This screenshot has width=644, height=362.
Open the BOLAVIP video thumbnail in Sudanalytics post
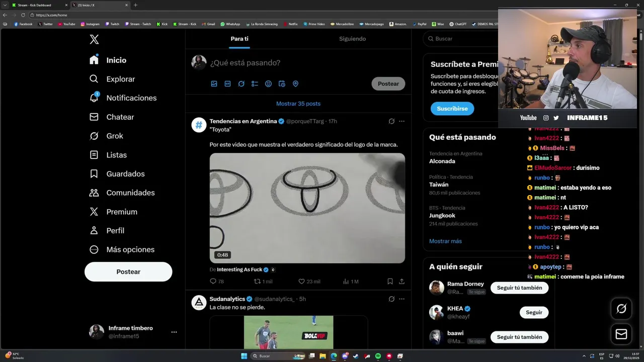click(x=289, y=332)
